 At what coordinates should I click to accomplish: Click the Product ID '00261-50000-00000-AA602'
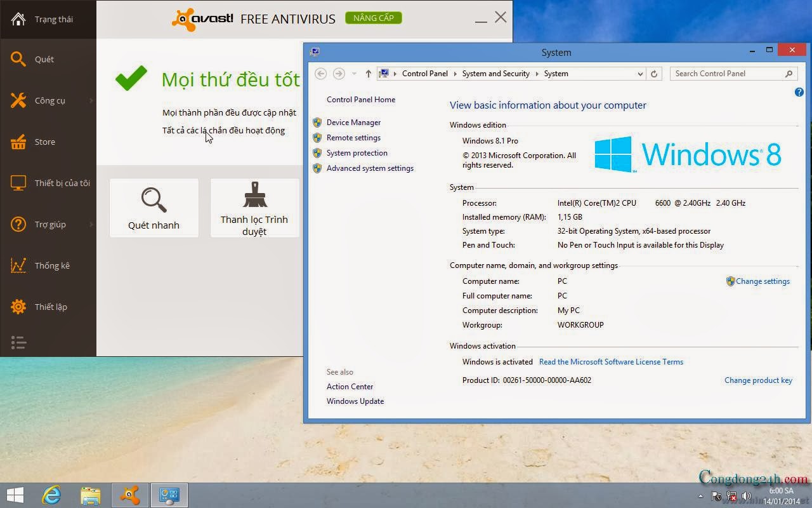pos(547,380)
